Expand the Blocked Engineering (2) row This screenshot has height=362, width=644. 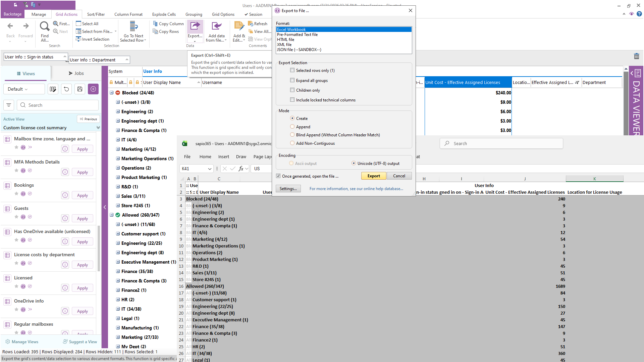click(118, 111)
